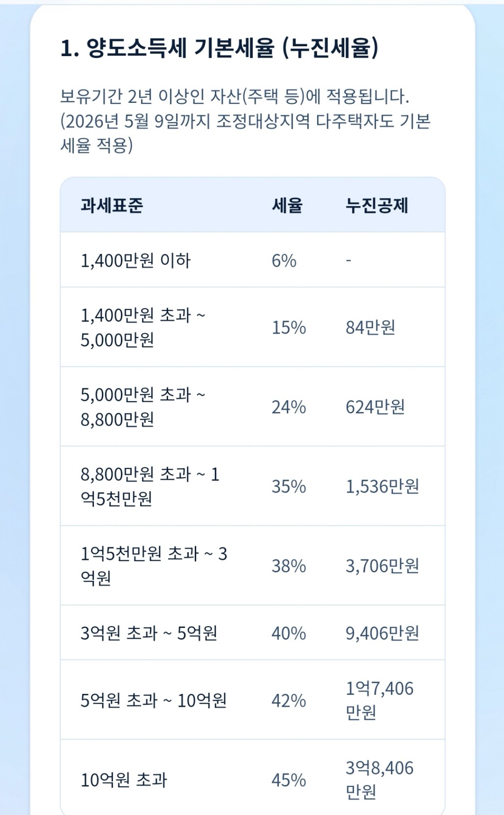
Task: Click the '1억5천만원 초과 ~ 3억원' bracket
Action: [x=153, y=566]
